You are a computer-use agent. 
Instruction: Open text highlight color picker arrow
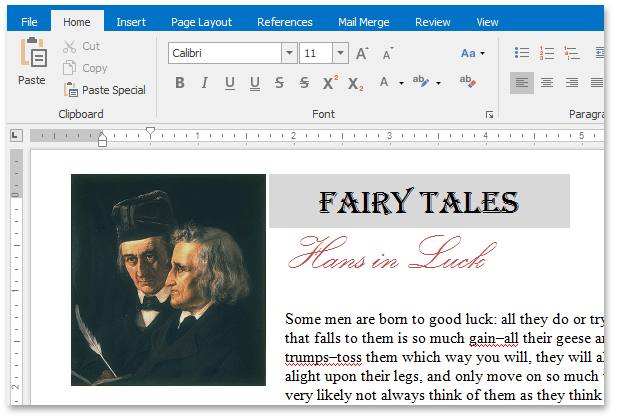(439, 83)
